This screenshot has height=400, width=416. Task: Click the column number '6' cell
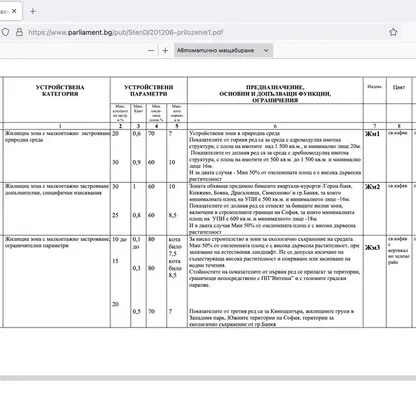click(275, 126)
